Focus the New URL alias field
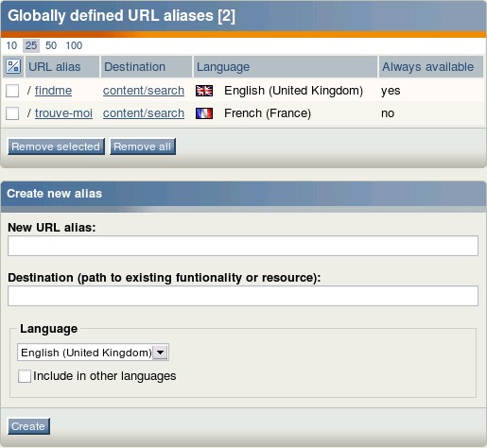Image resolution: width=487 pixels, height=448 pixels. coord(243,246)
